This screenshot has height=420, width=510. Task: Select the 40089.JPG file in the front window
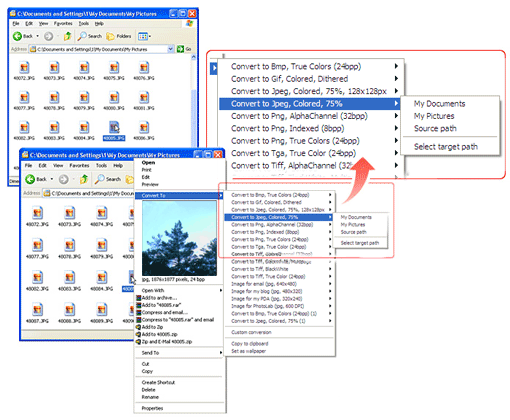(x=102, y=313)
